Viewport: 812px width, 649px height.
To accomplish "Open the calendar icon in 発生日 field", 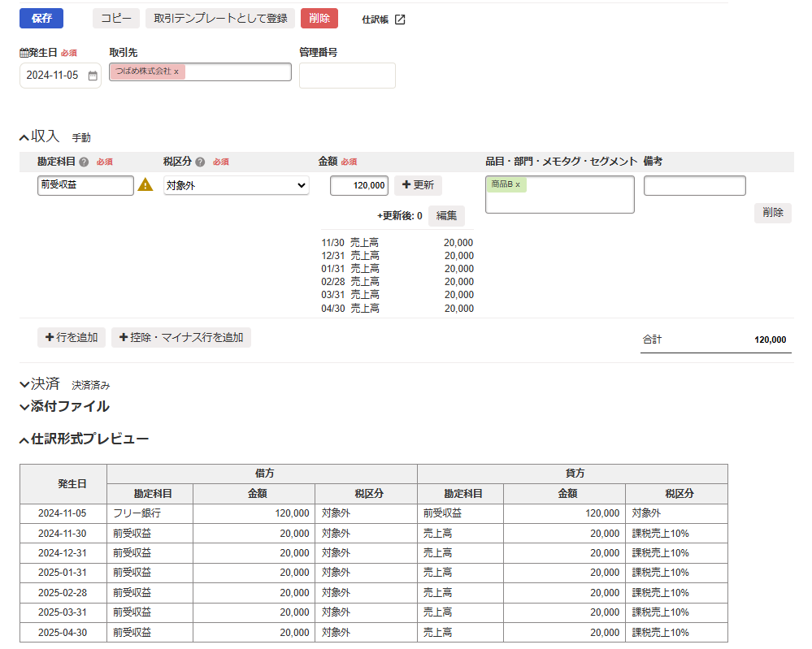I will point(93,76).
